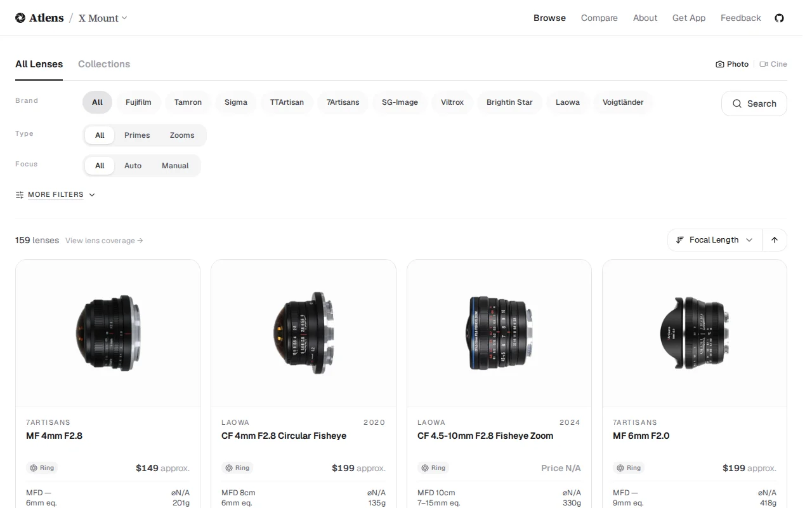This screenshot has width=812, height=508.
Task: Click the Search button
Action: (754, 104)
